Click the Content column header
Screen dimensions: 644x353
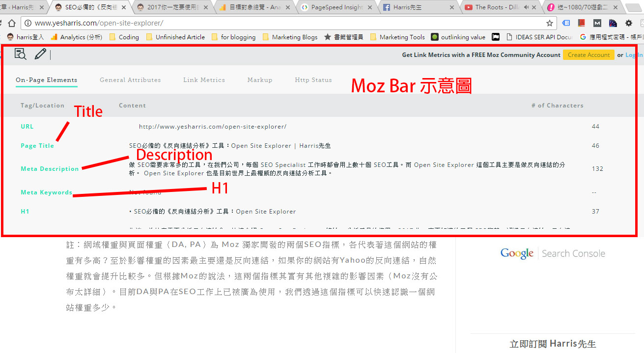click(132, 106)
